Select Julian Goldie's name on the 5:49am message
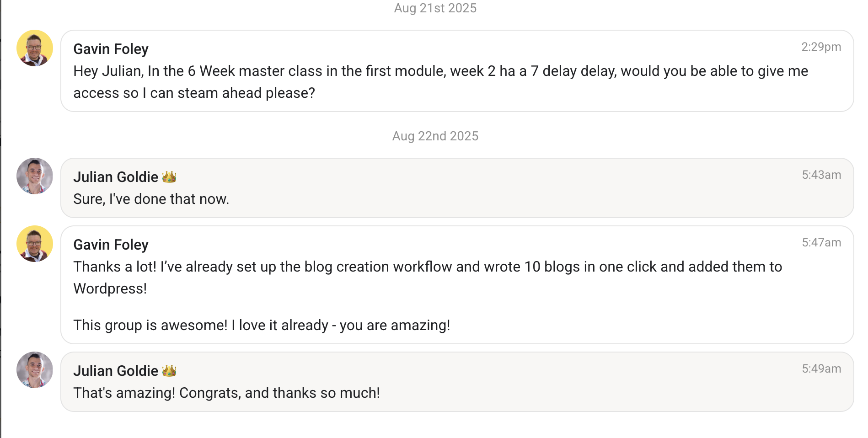Image resolution: width=868 pixels, height=438 pixels. 116,371
